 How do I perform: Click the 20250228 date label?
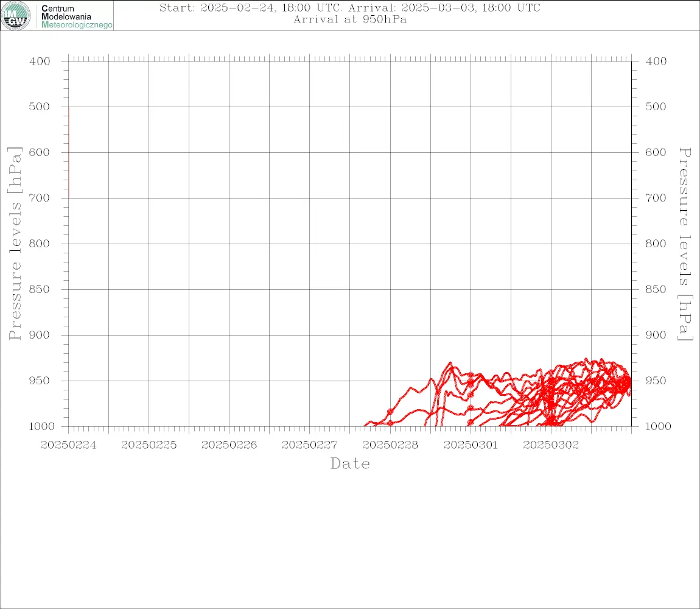(390, 445)
